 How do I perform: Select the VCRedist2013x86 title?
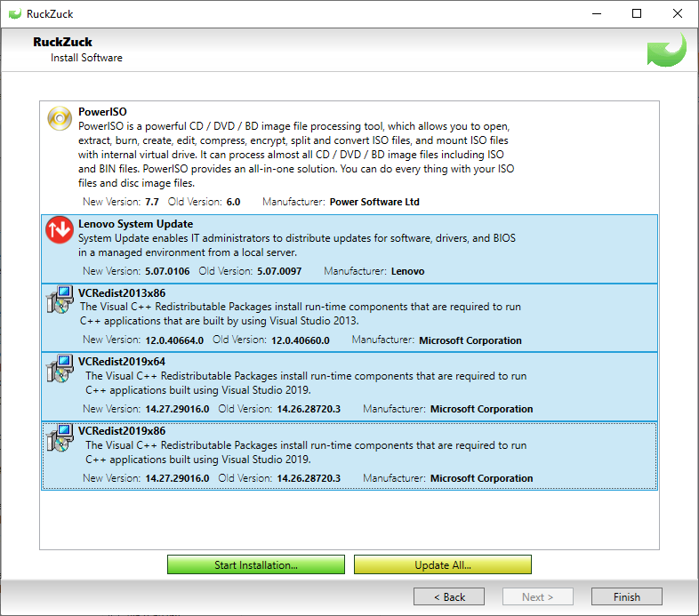(122, 292)
